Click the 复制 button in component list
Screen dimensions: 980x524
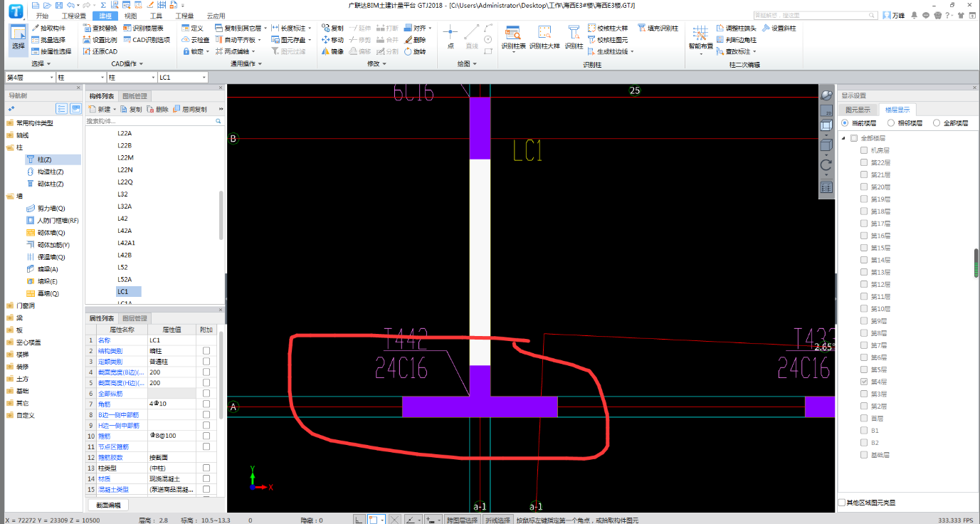coord(131,110)
